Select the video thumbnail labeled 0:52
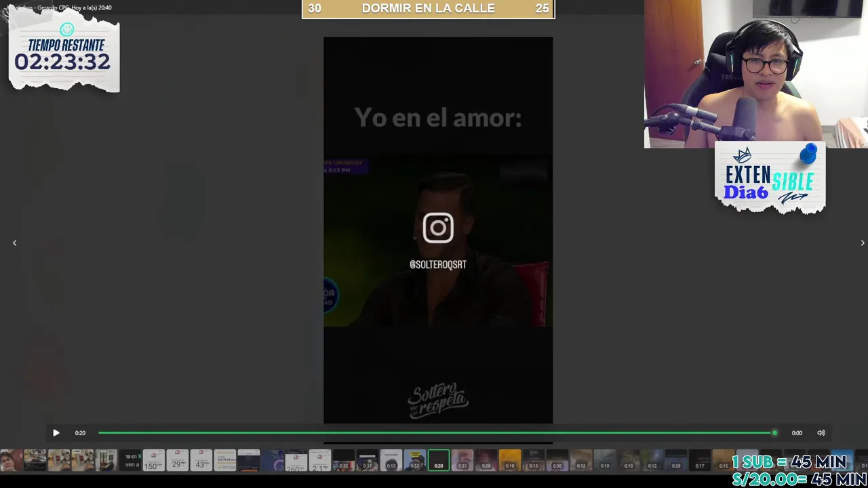Screen dimensions: 868x488 (x=414, y=460)
